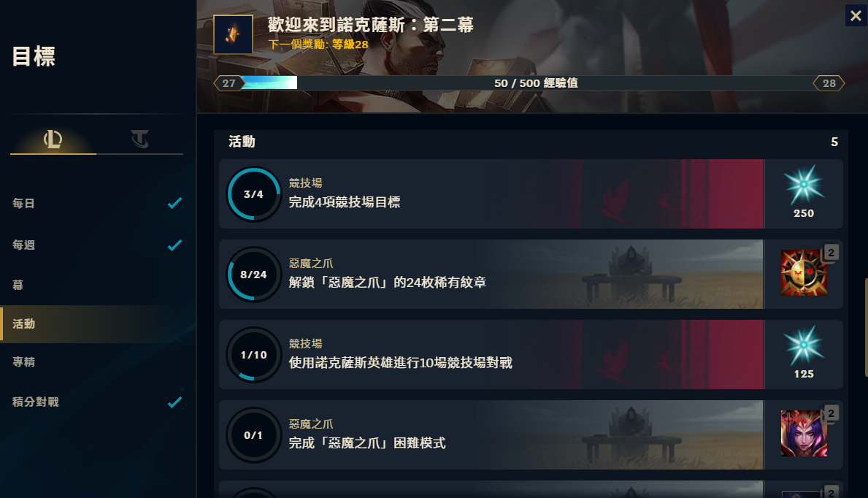Switch to League of Legends objectives tab icon
Image resolution: width=868 pixels, height=498 pixels.
(x=53, y=139)
